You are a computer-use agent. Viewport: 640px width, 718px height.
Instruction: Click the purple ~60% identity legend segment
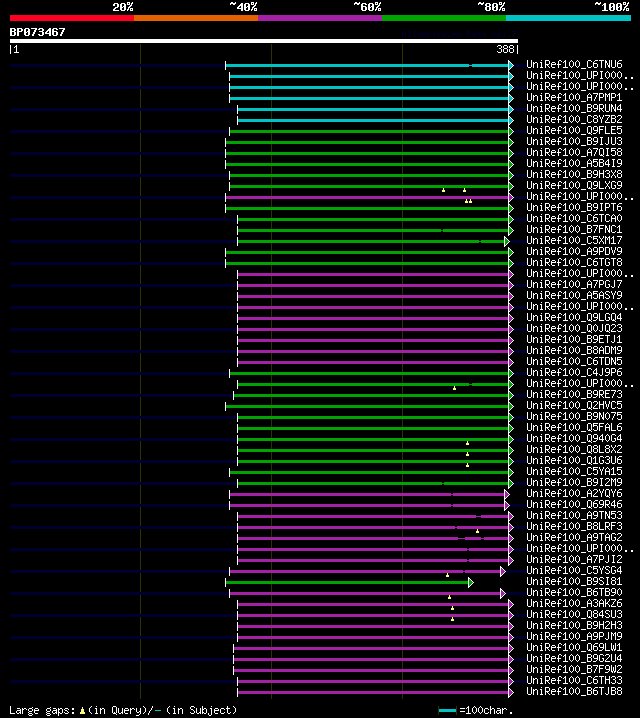[x=320, y=18]
